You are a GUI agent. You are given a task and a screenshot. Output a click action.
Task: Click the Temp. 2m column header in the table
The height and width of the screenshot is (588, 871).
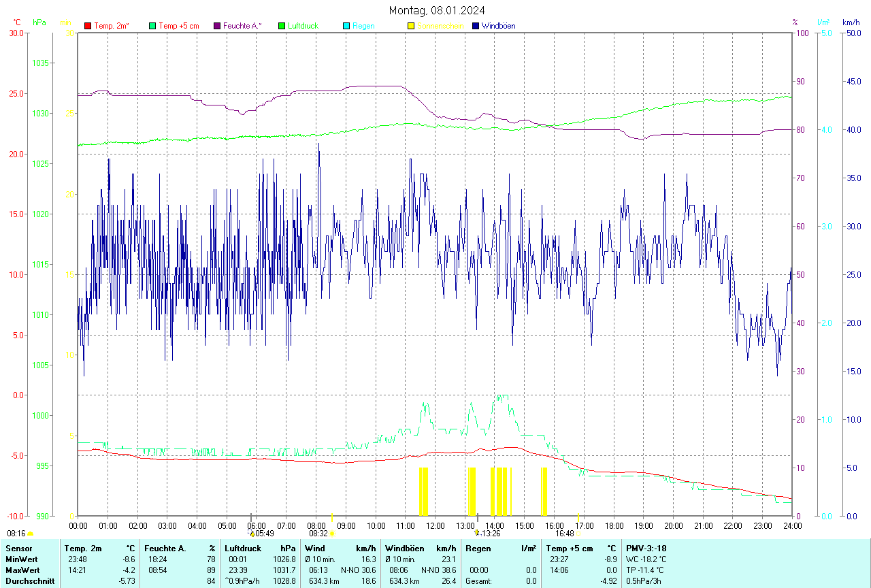point(83,549)
